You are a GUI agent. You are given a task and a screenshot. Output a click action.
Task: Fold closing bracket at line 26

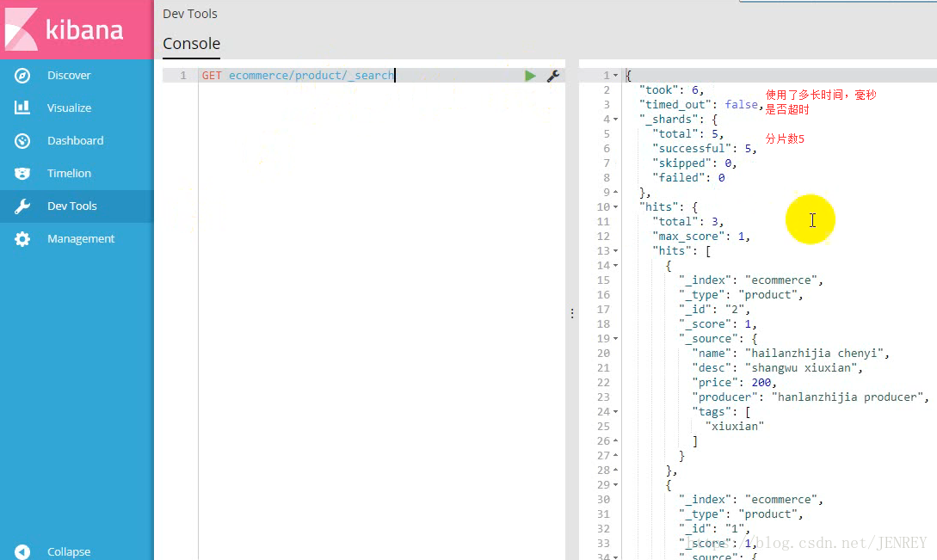(x=615, y=441)
